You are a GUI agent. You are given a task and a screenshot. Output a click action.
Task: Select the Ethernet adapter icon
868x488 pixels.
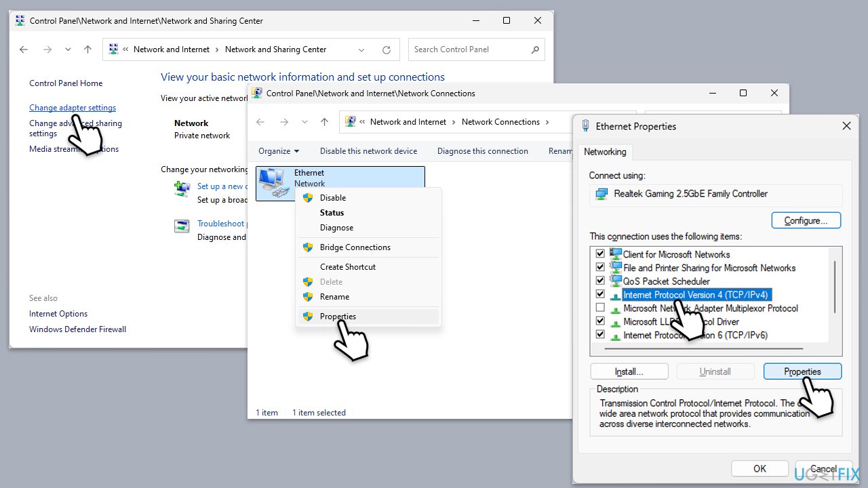(x=273, y=183)
